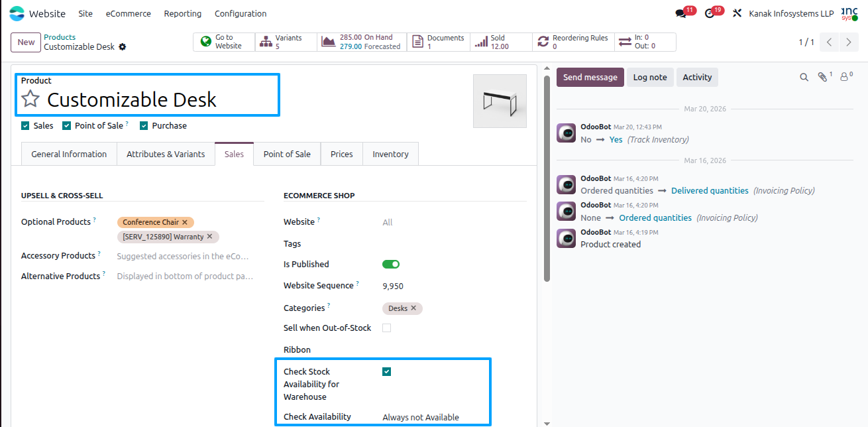
Task: Click the form vertical scrollbar
Action: 547,179
